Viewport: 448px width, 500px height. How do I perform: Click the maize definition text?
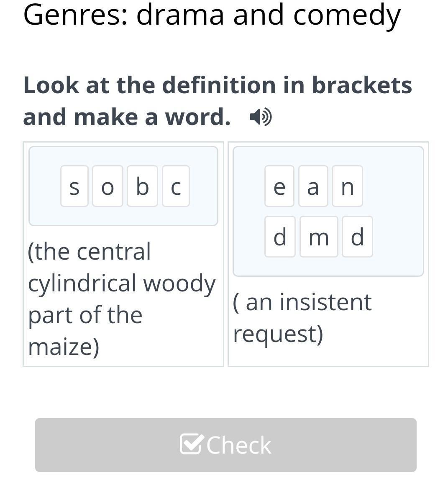point(121,299)
